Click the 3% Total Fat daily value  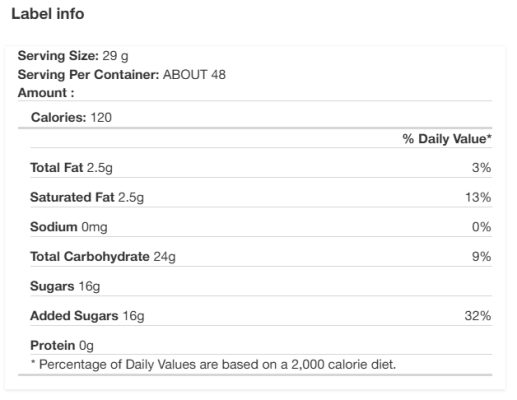481,167
